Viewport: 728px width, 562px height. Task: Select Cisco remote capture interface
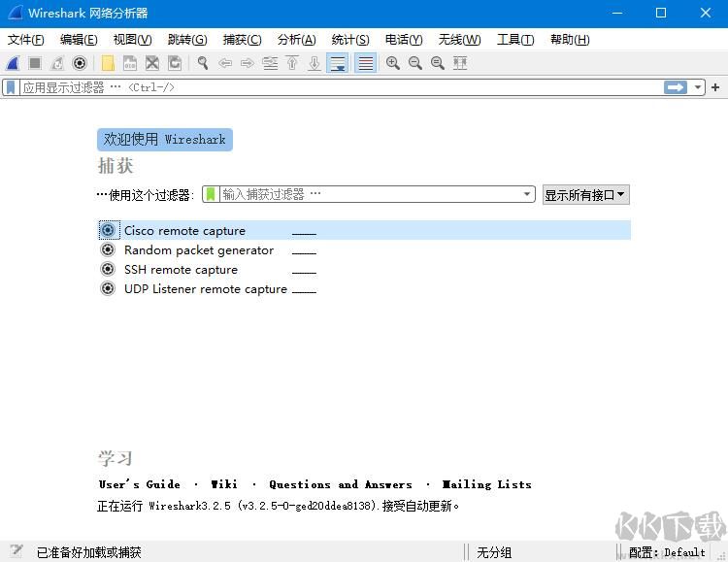[x=364, y=230]
